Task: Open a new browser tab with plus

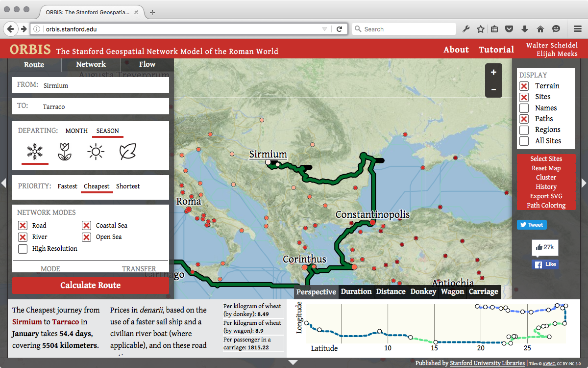Action: tap(152, 12)
